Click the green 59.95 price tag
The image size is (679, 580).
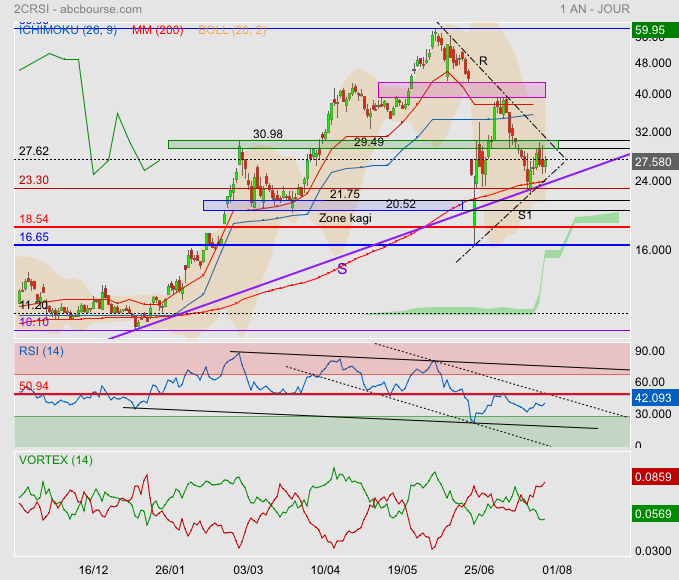point(653,30)
